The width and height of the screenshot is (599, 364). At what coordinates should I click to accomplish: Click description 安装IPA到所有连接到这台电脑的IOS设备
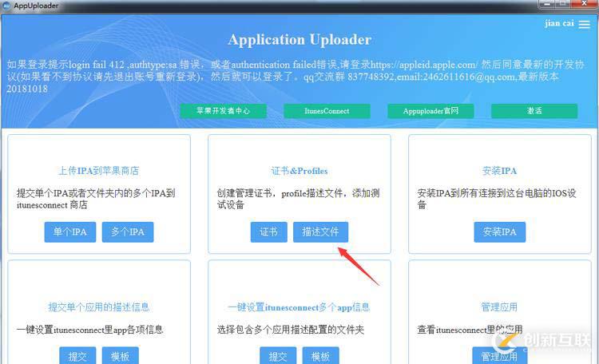click(x=497, y=199)
